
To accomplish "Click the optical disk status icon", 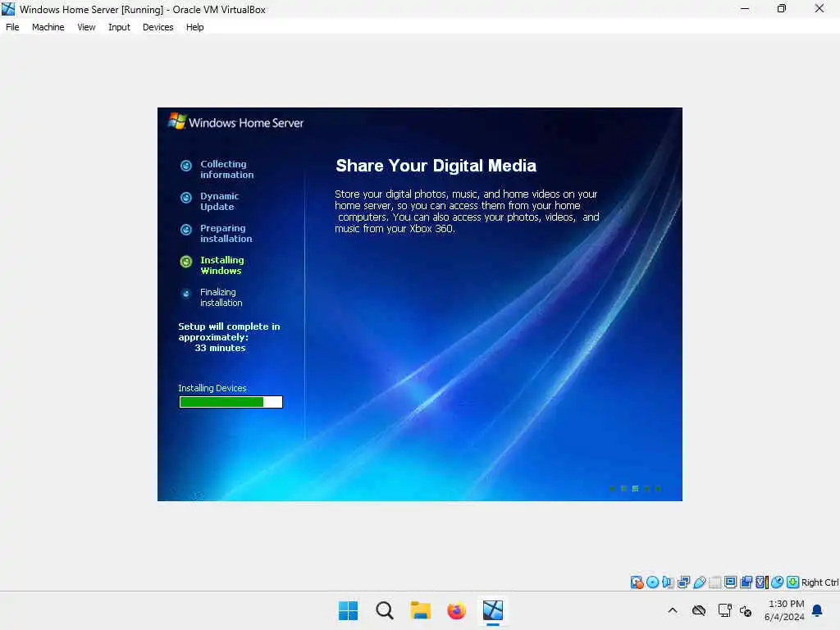I will click(652, 582).
